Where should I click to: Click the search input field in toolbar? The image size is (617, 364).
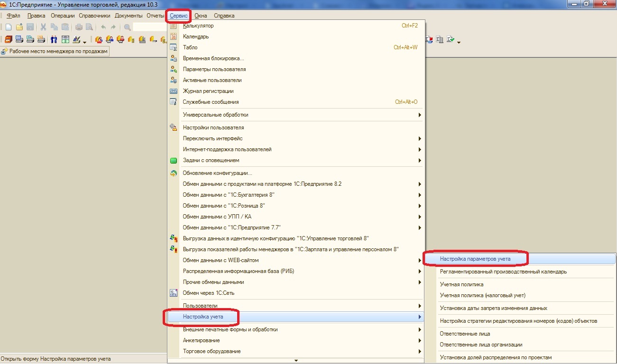(149, 27)
